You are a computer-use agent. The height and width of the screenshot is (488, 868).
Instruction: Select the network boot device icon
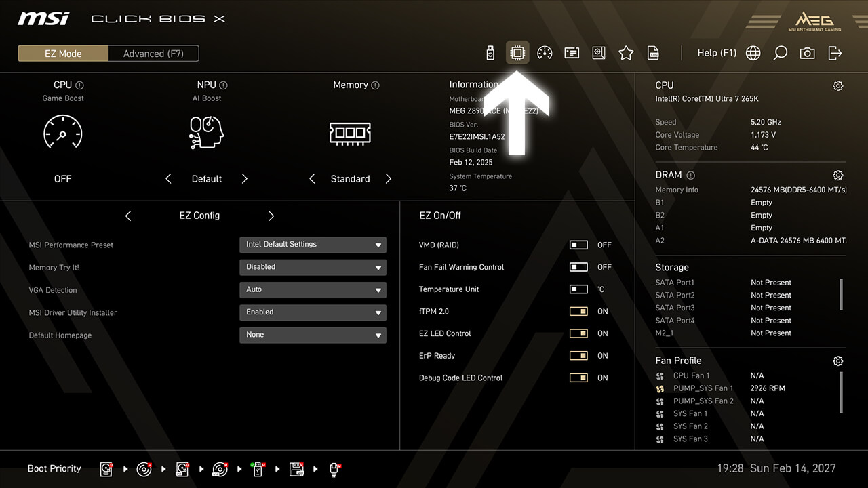pyautogui.click(x=335, y=468)
